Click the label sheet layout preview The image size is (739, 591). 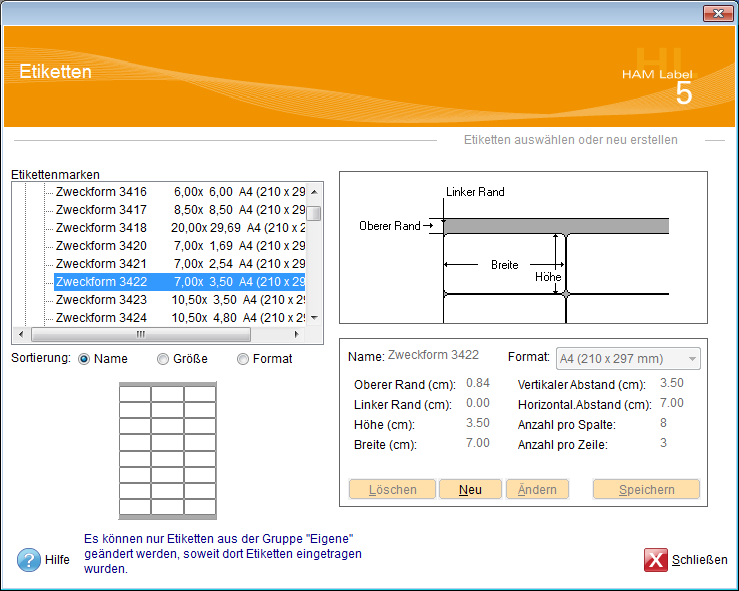(x=168, y=451)
